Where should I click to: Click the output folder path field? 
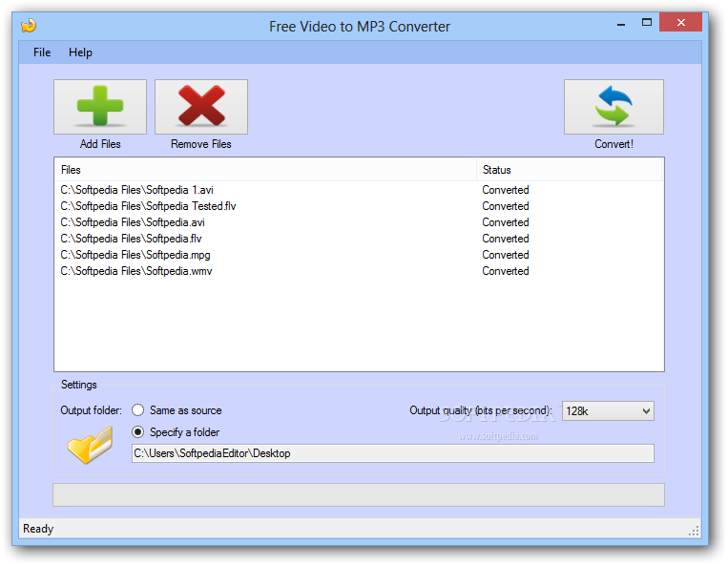pyautogui.click(x=393, y=453)
